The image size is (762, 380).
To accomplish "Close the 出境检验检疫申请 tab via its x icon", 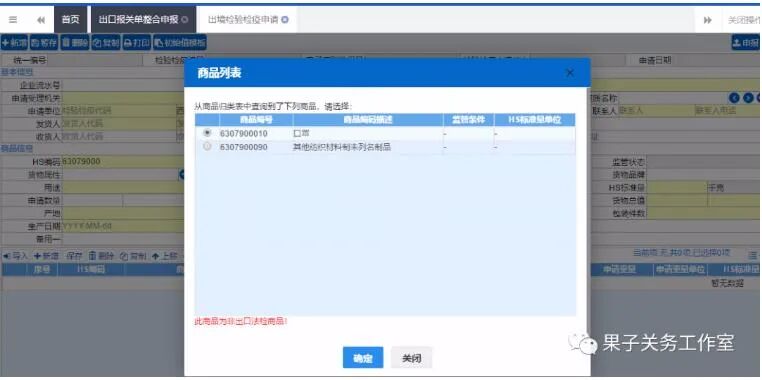I will pos(285,20).
